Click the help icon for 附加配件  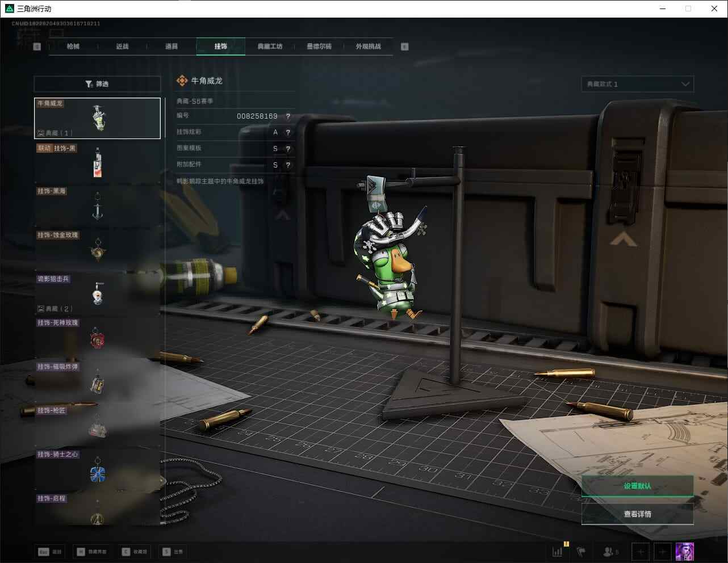tap(288, 165)
